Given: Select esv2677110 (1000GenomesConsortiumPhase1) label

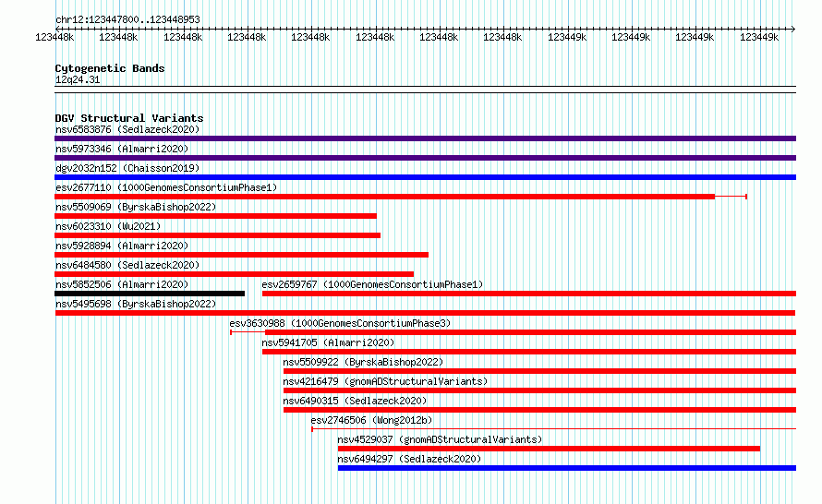Looking at the screenshot, I should tap(166, 187).
